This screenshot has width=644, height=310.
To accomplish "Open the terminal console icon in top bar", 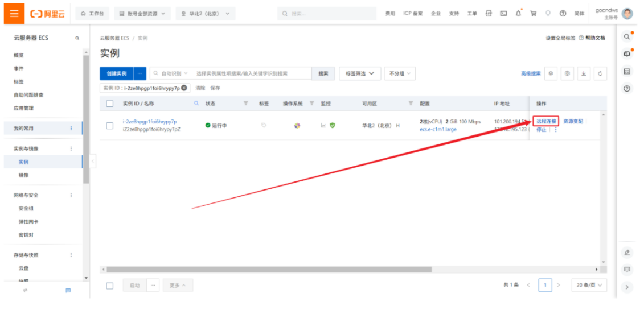I will [503, 14].
